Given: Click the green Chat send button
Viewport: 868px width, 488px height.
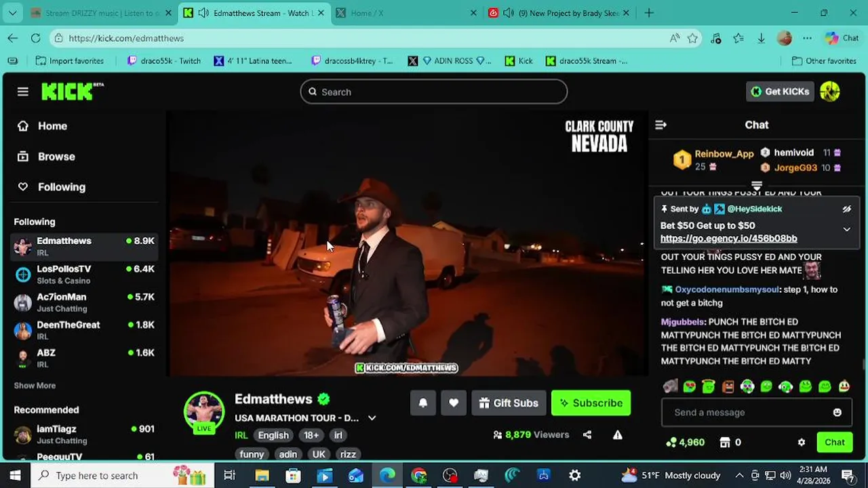Looking at the screenshot, I should (834, 442).
